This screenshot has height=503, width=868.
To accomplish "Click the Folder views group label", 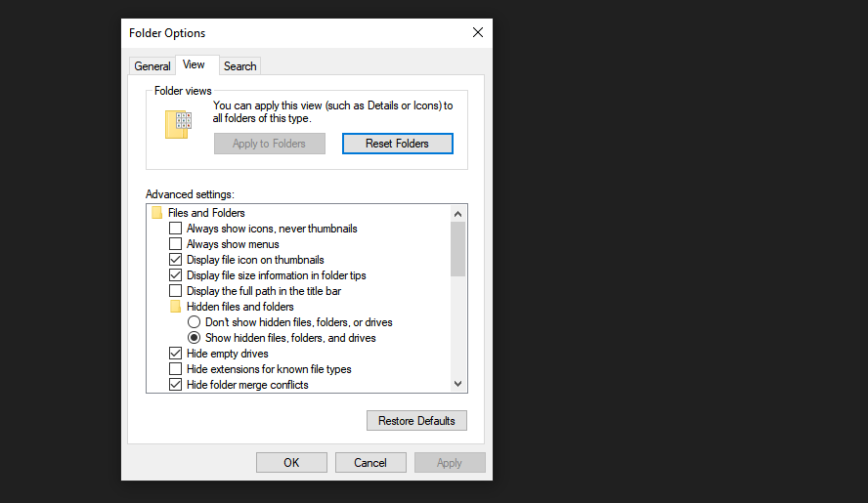I will tap(183, 91).
